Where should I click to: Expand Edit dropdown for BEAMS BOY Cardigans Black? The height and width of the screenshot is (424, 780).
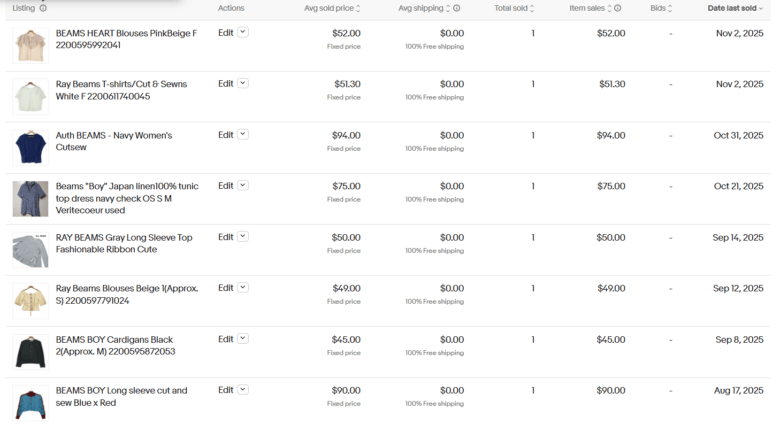pos(243,339)
